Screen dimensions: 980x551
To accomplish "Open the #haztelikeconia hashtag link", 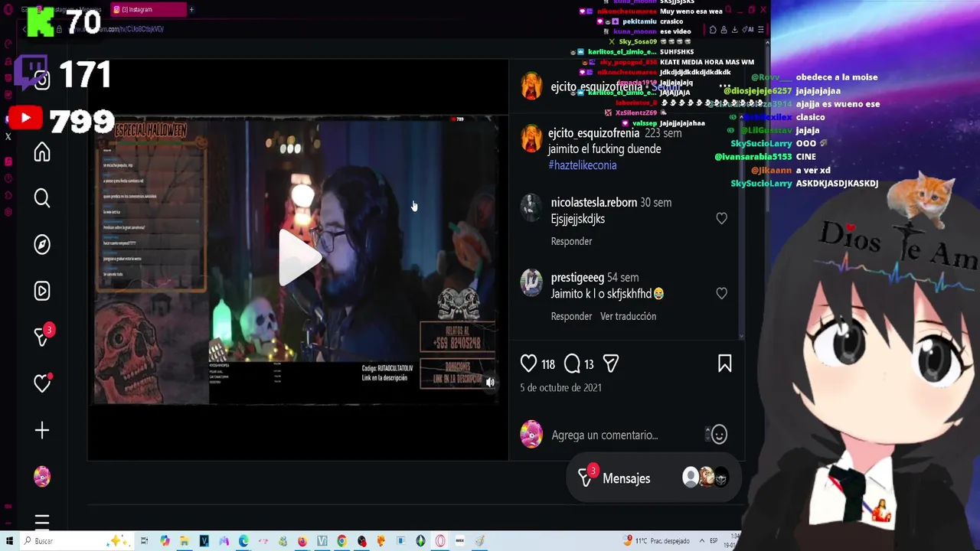I will pyautogui.click(x=582, y=165).
